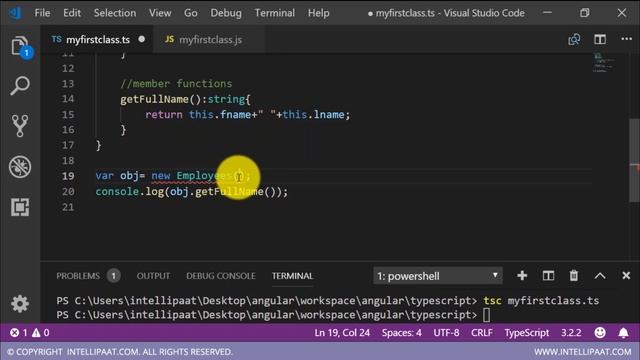Switch to the myfirstclass.ts editor tab
The height and width of the screenshot is (360, 640).
point(97,40)
